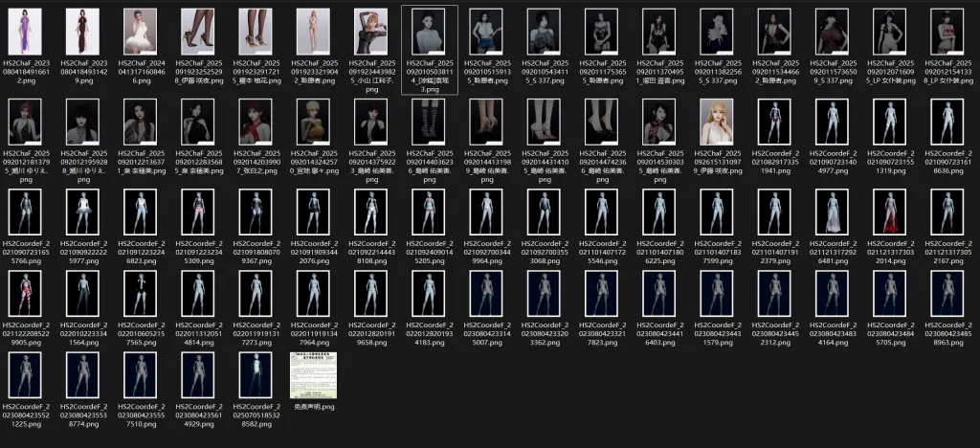Select thumbnail HS2CoordeF_20220119191317273
The height and width of the screenshot is (448, 980).
tap(256, 293)
